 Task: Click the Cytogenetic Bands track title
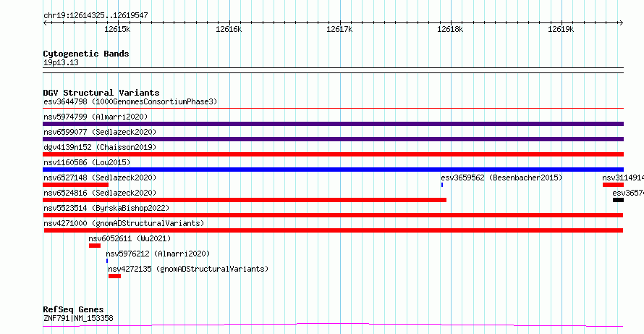click(86, 54)
